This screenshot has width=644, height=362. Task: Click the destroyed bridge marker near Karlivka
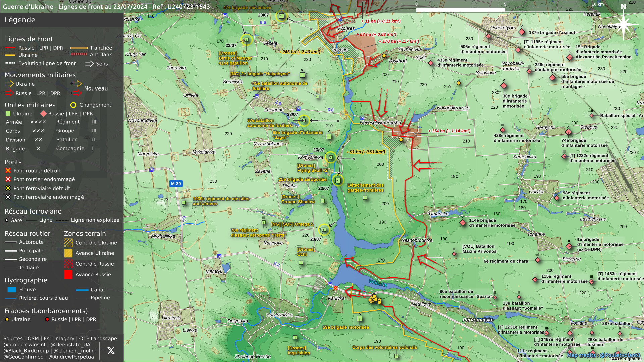coord(335,288)
